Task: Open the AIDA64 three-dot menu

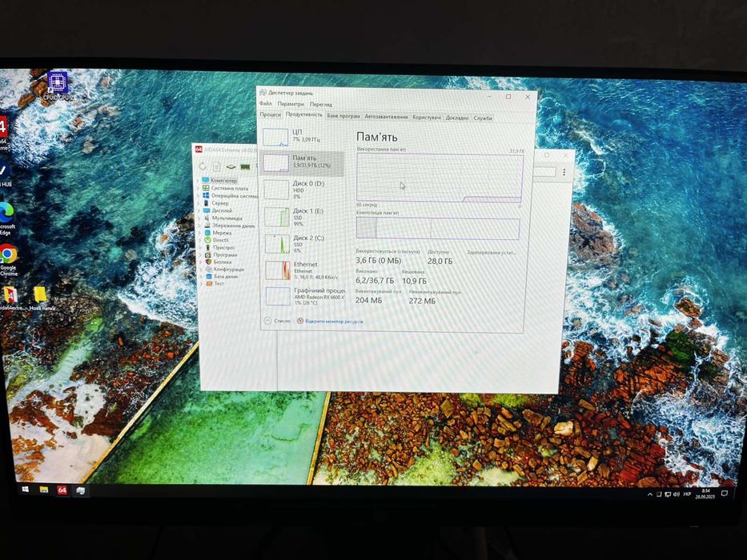Action: point(564,172)
